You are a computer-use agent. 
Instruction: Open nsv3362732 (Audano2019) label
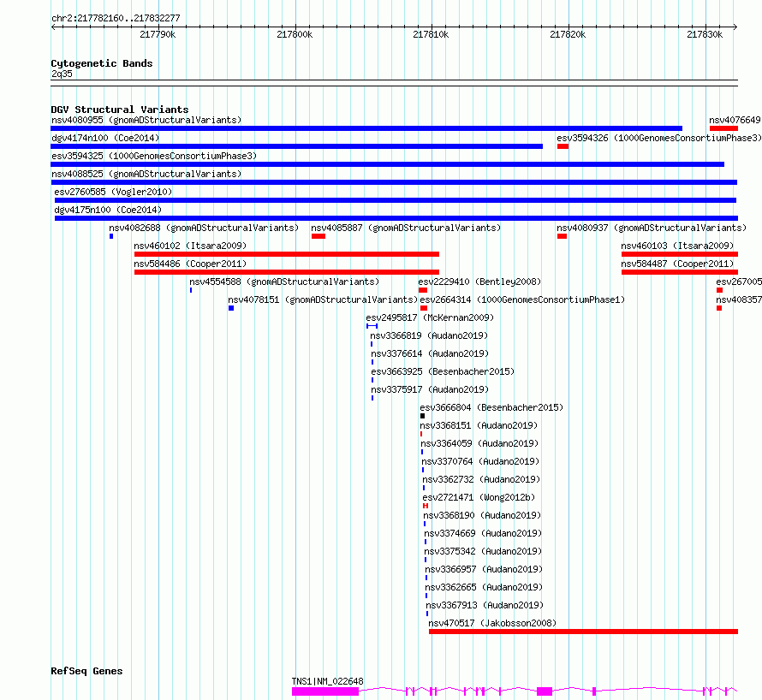[x=481, y=479]
